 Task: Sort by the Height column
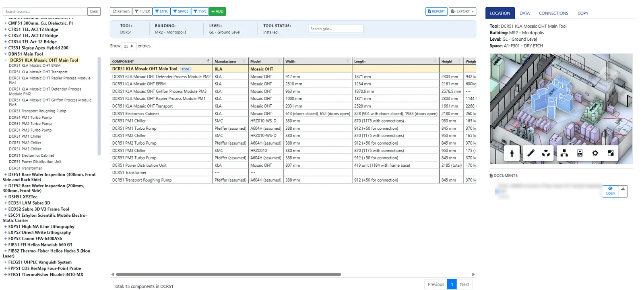[x=451, y=61]
